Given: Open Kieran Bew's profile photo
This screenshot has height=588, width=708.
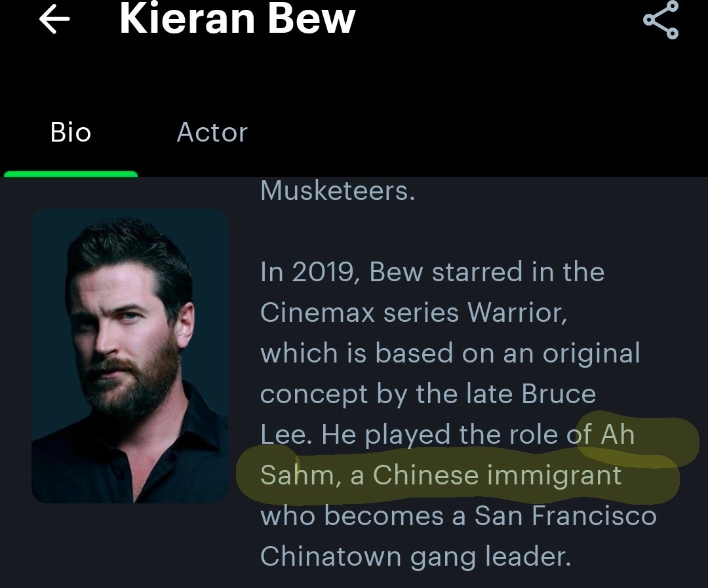Looking at the screenshot, I should [x=130, y=356].
